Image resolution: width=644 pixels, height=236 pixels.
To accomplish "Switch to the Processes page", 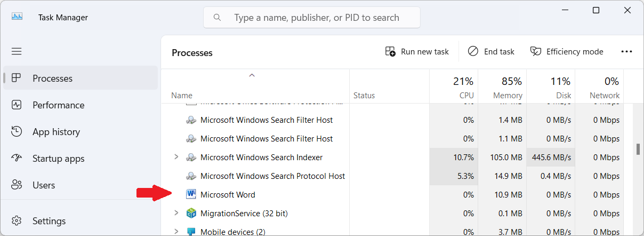I will pyautogui.click(x=80, y=78).
